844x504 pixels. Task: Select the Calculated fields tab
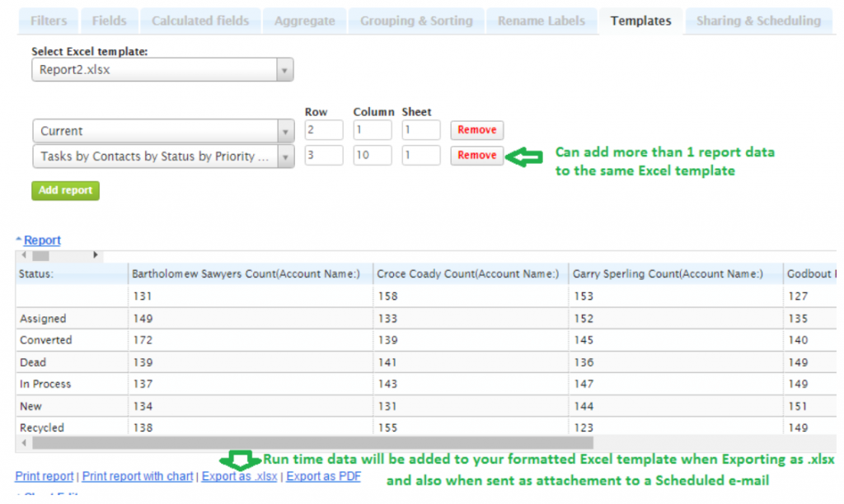click(x=199, y=21)
